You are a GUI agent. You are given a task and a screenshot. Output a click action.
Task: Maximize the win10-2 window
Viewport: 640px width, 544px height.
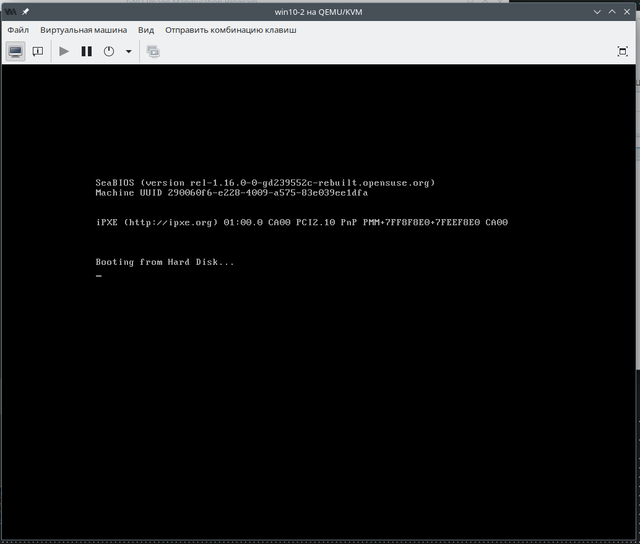612,12
